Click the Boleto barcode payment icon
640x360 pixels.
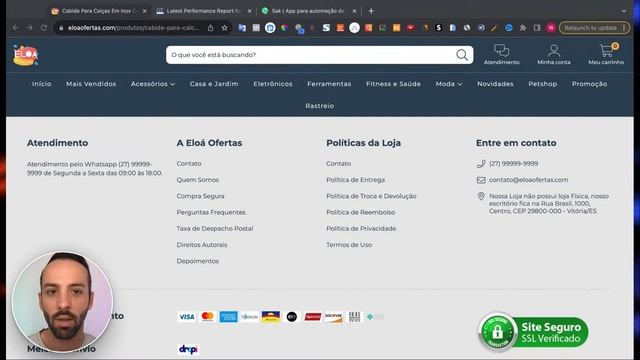[354, 317]
